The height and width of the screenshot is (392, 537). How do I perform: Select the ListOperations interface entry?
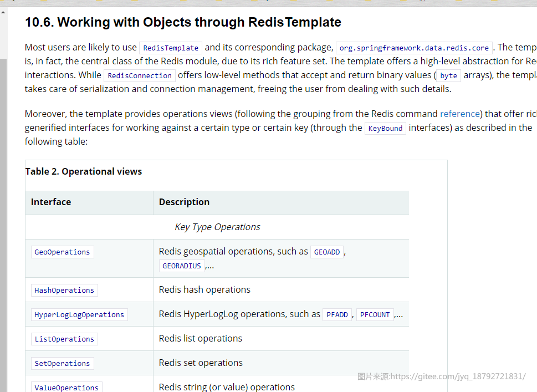(64, 339)
